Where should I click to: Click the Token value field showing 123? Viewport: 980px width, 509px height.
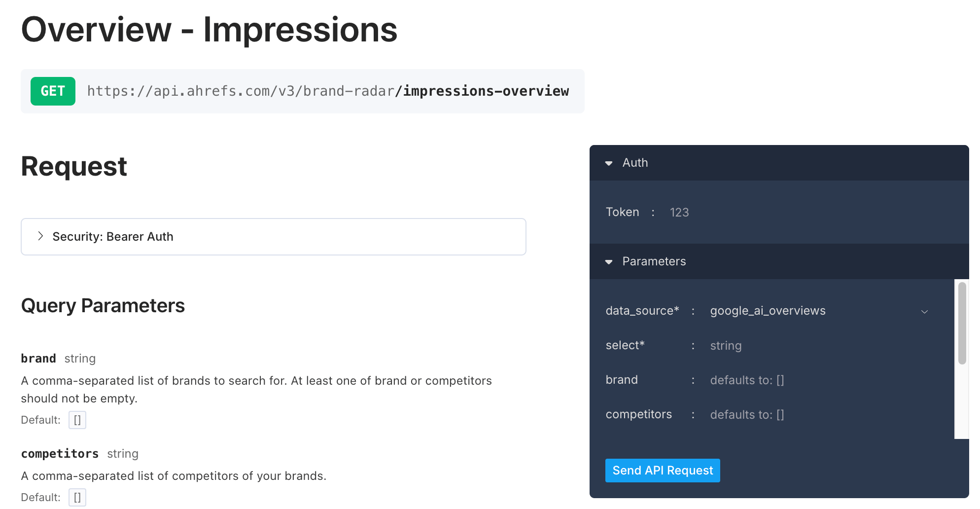pyautogui.click(x=679, y=212)
